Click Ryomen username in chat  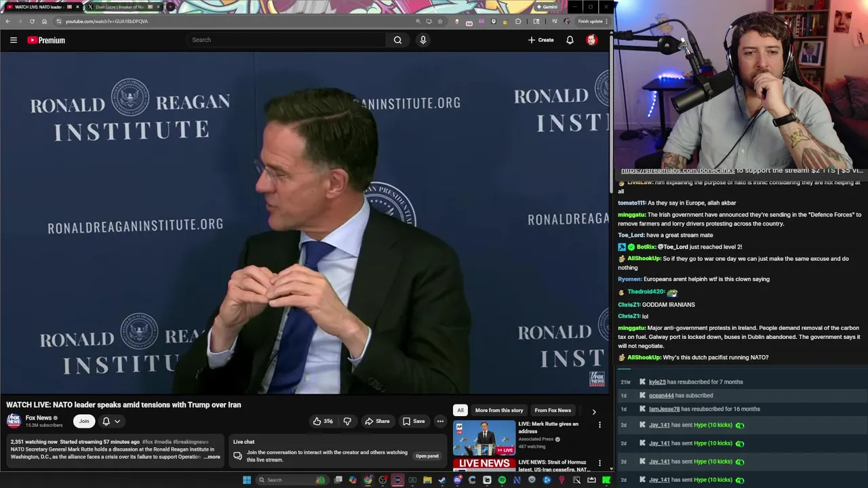[629, 279]
